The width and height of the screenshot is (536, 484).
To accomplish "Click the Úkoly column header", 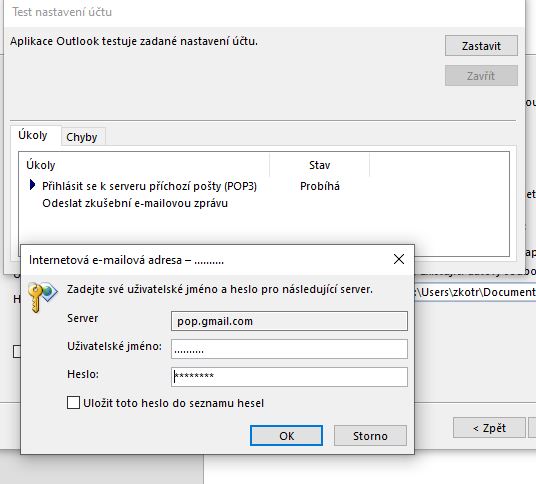I will (144, 165).
